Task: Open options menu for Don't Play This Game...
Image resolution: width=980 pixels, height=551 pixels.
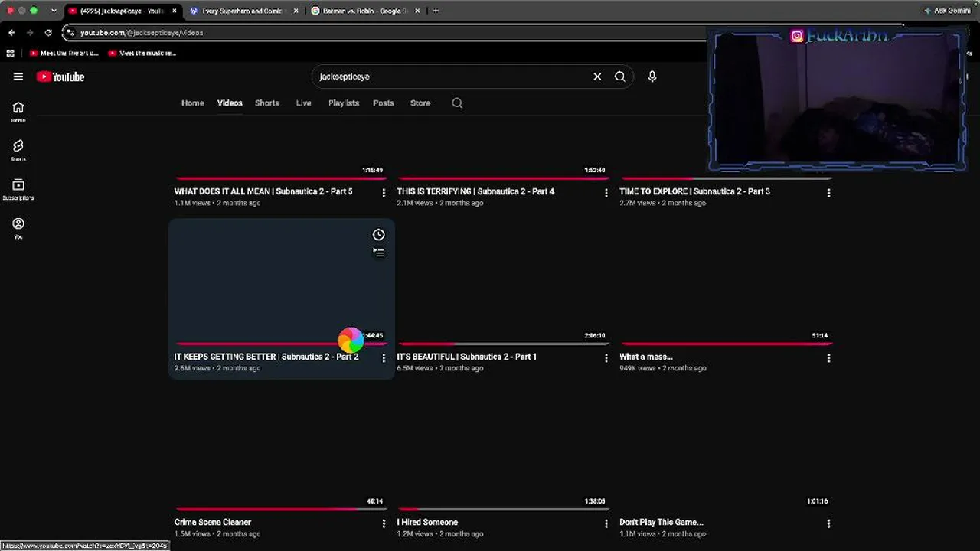Action: pyautogui.click(x=828, y=523)
